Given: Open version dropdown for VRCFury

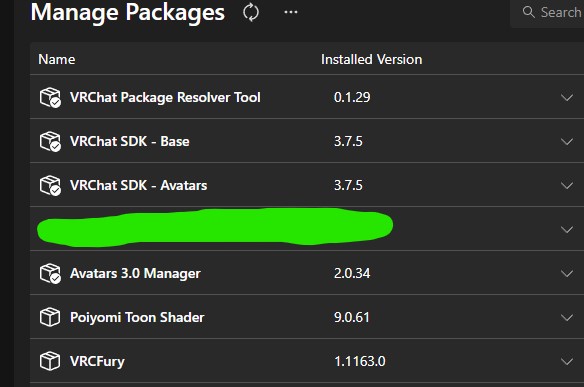Looking at the screenshot, I should pos(566,361).
